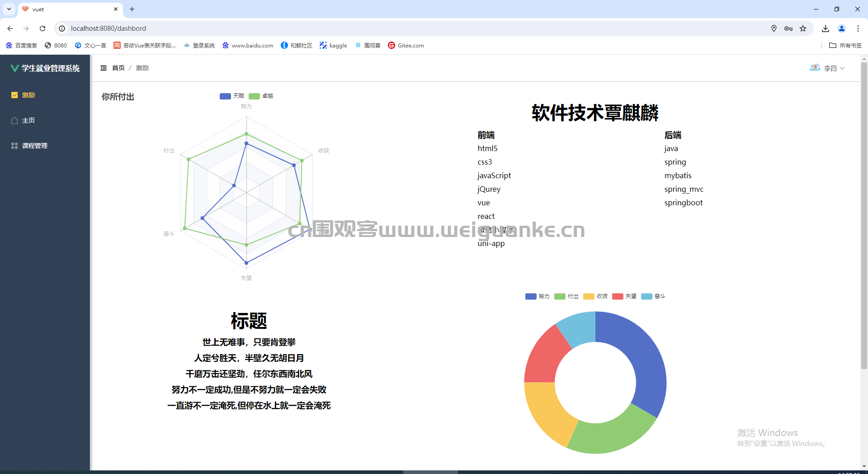Screen dimensions: 868x474
Task: Reload the page with refresh icon
Action: click(42, 28)
